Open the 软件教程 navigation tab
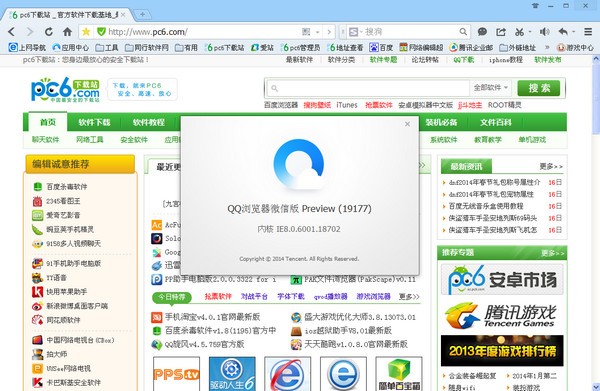This screenshot has width=600, height=391. click(148, 122)
